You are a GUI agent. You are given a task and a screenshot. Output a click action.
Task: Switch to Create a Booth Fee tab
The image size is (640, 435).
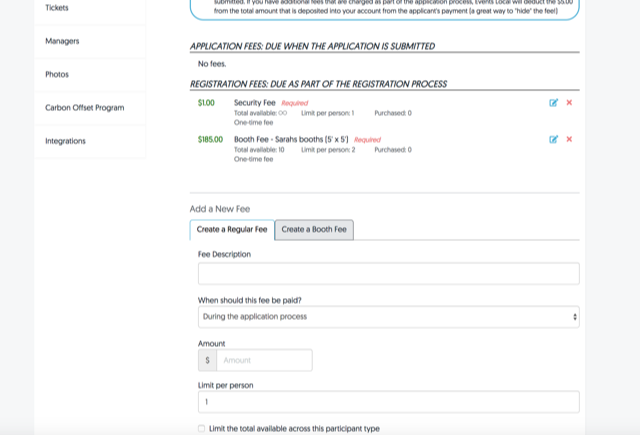pos(314,230)
